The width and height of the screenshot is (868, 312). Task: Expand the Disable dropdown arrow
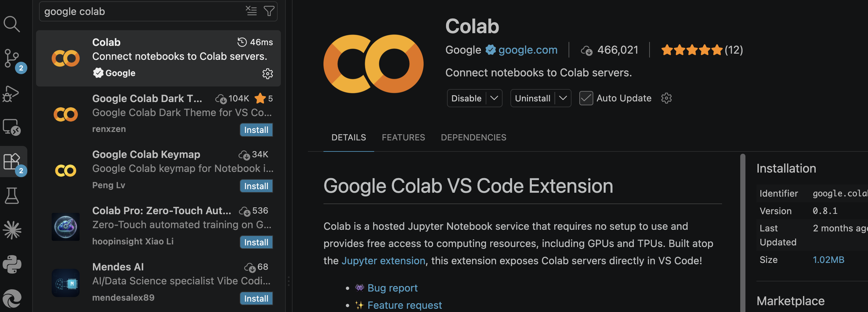click(x=494, y=98)
